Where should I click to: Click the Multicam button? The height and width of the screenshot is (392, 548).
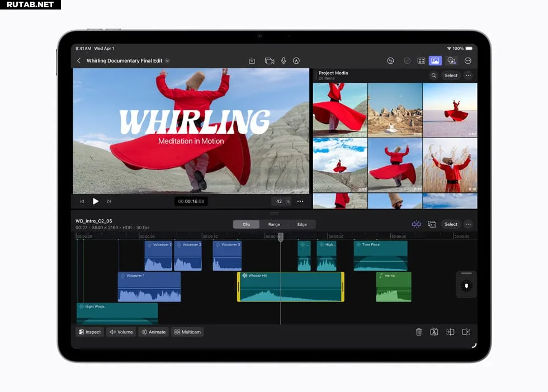tap(187, 332)
